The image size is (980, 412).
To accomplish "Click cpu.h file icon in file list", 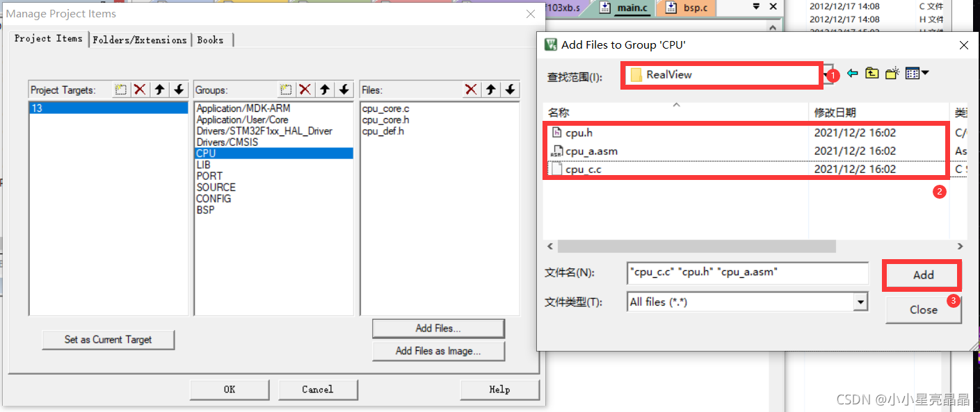I will pos(556,133).
